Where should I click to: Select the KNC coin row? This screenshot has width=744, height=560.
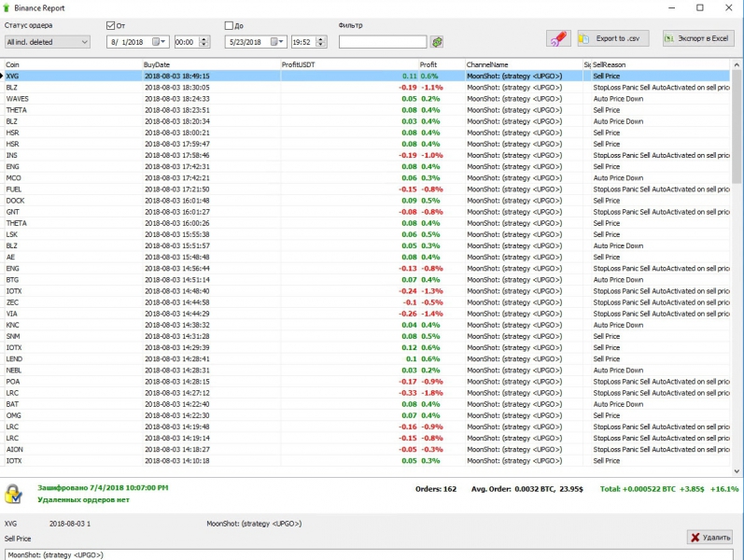tap(367, 325)
